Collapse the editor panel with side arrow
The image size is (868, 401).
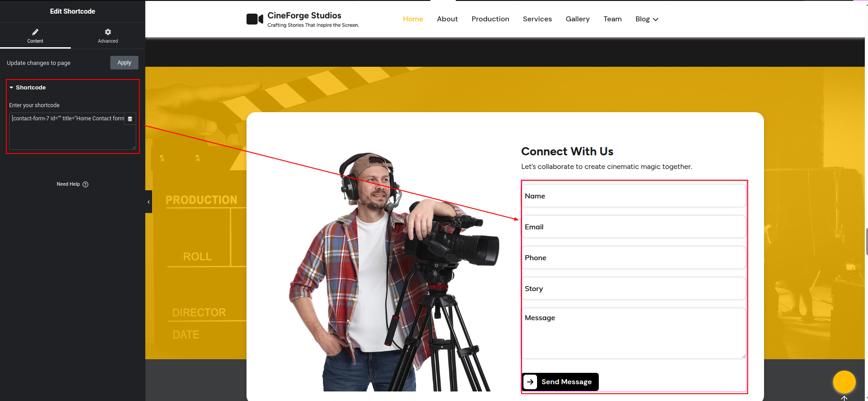point(148,202)
